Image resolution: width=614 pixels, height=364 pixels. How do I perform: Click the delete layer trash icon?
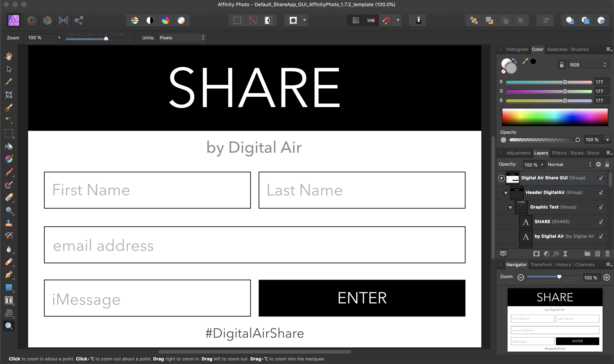click(607, 254)
